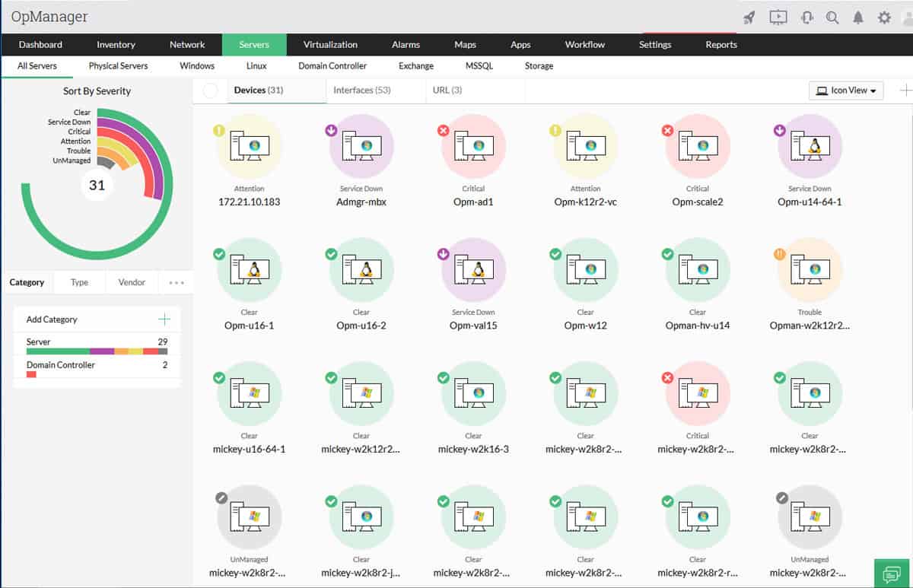This screenshot has height=588, width=913.
Task: Open the alarm bell notifications
Action: (858, 17)
